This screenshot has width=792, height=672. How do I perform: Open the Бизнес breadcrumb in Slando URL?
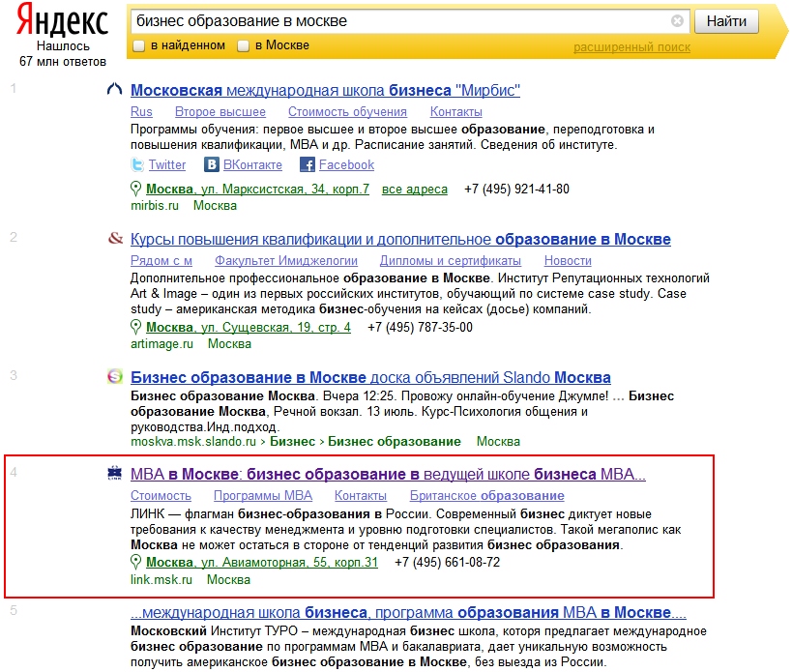point(292,442)
